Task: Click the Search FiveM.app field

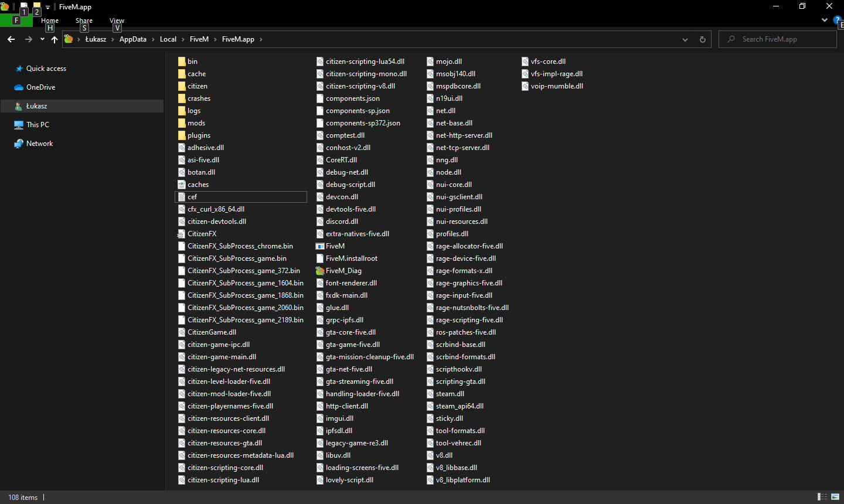Action: tap(778, 39)
